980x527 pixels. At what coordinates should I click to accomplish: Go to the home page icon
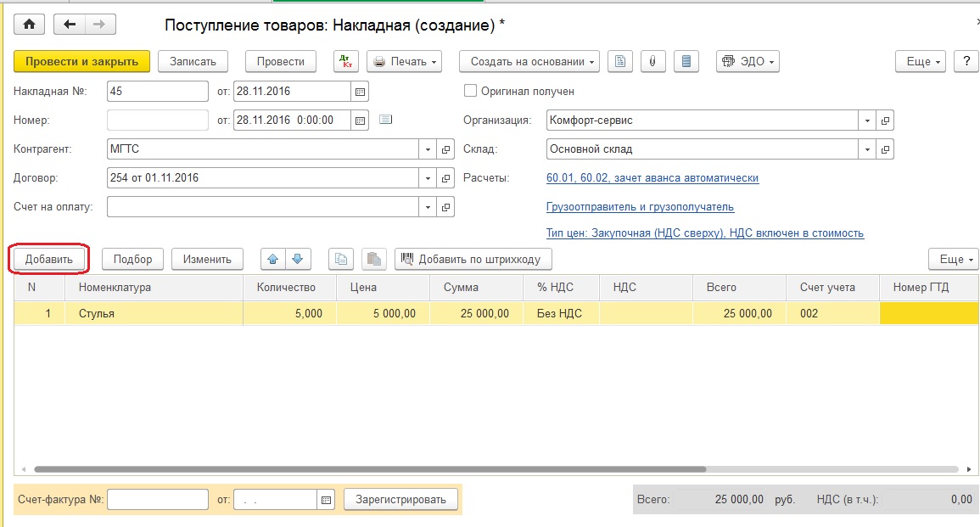pos(29,25)
